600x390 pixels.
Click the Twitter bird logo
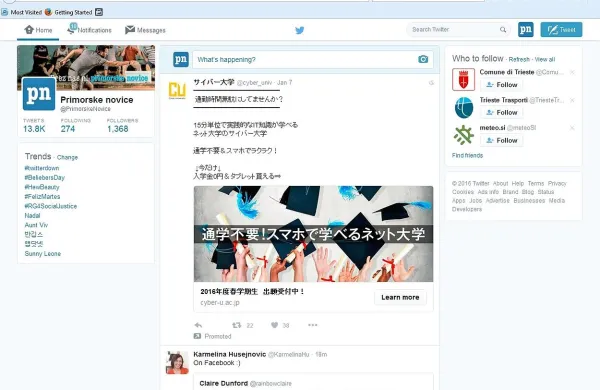click(300, 30)
